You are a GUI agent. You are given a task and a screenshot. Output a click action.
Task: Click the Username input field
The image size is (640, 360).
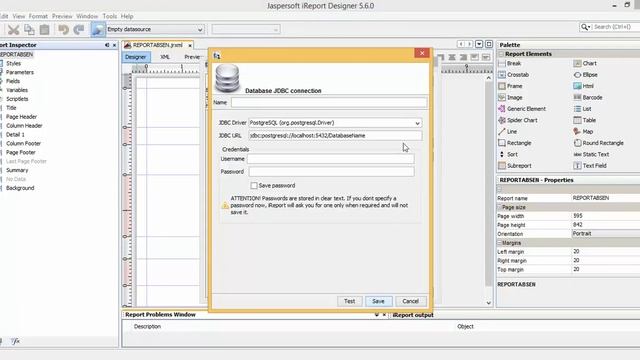[x=331, y=159]
